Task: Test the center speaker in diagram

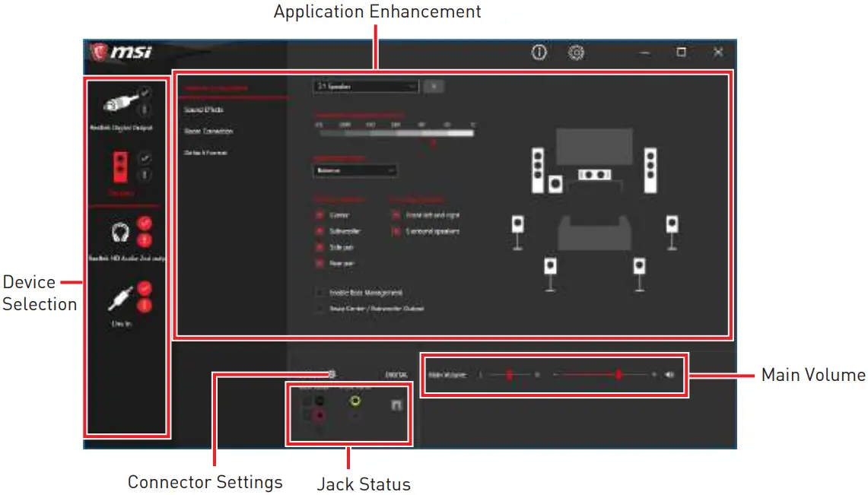Action: click(594, 175)
